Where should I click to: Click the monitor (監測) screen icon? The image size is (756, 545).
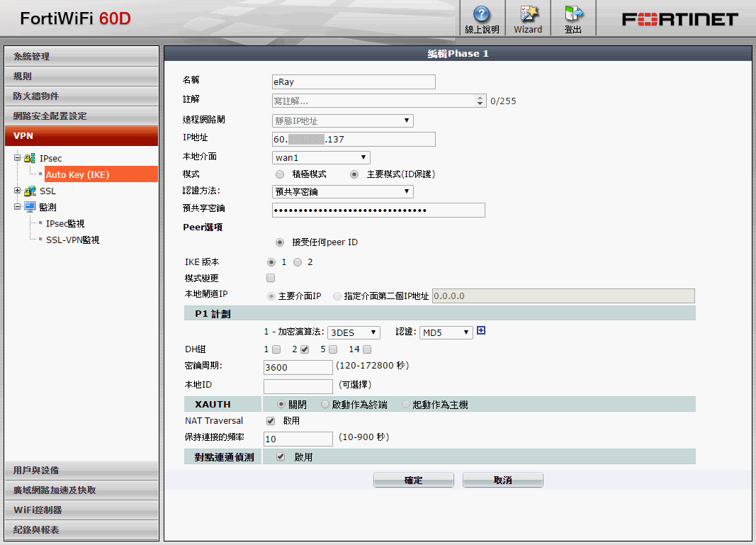click(x=30, y=207)
